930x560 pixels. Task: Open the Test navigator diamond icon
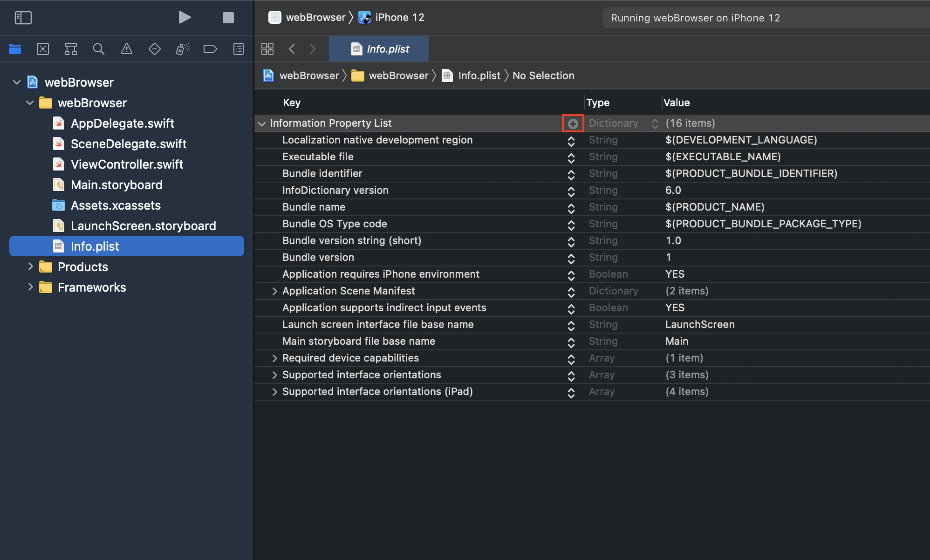tap(155, 49)
